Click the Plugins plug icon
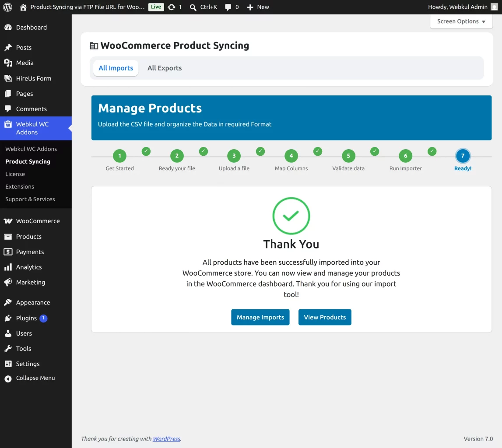This screenshot has width=502, height=448. click(8, 318)
